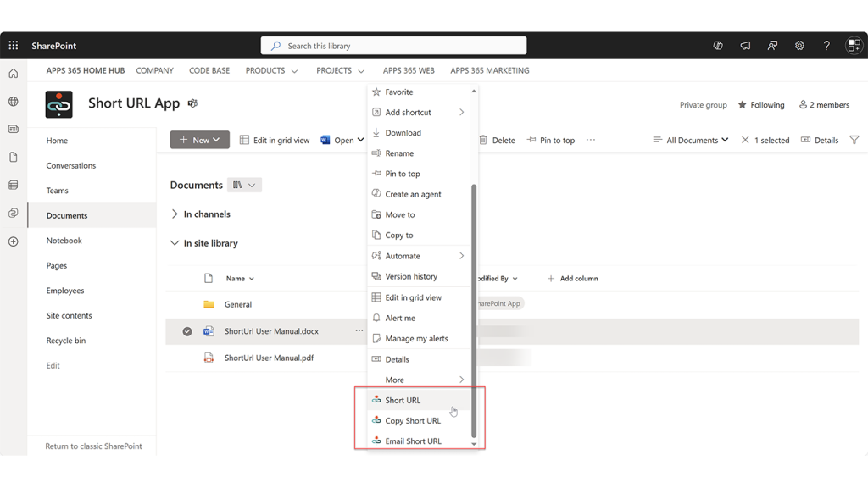The width and height of the screenshot is (868, 488).
Task: Open the Documents library switcher dropdown
Action: [245, 185]
